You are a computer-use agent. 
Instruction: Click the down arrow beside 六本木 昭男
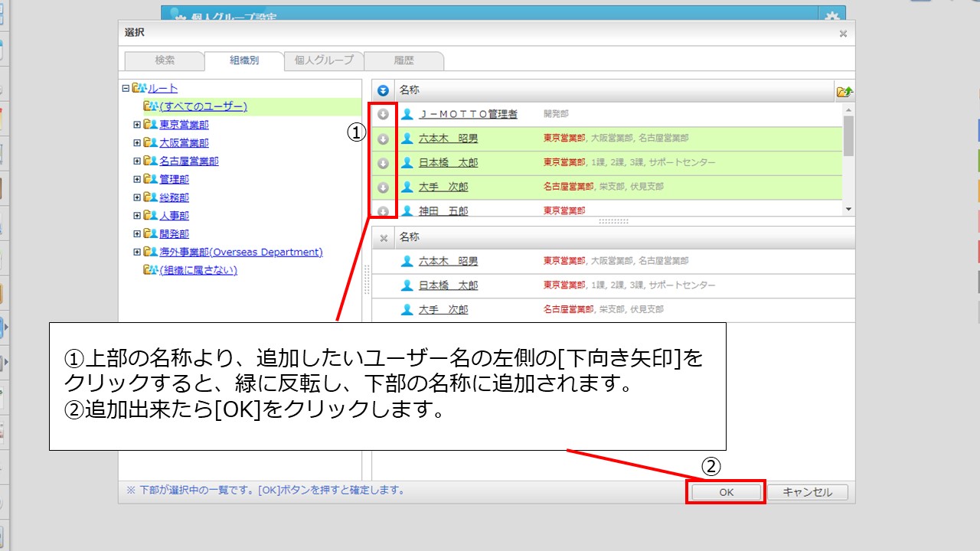(x=384, y=139)
